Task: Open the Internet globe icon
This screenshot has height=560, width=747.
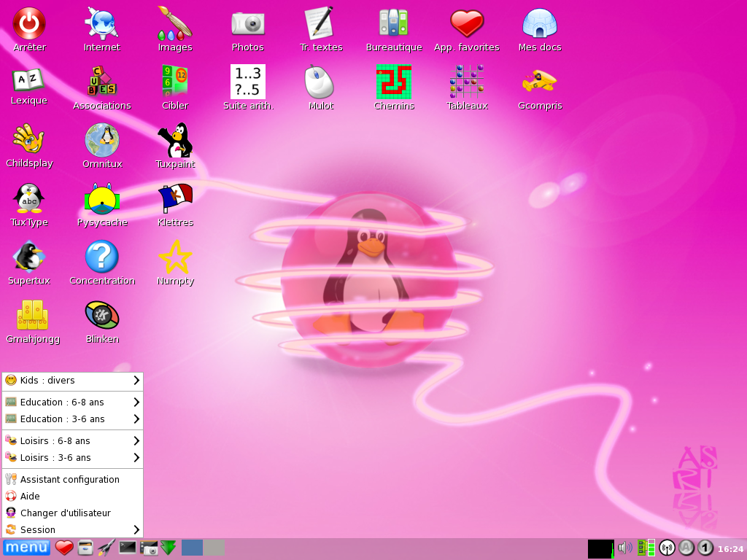Action: click(x=101, y=23)
